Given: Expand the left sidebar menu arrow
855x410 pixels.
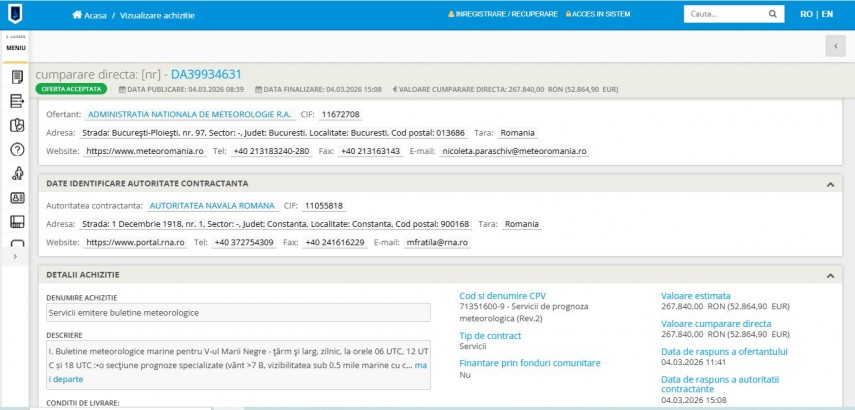Looking at the screenshot, I should pos(14,257).
